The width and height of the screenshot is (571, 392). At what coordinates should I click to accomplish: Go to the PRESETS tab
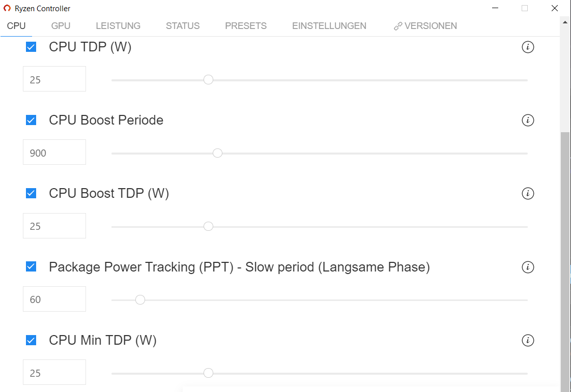(246, 26)
